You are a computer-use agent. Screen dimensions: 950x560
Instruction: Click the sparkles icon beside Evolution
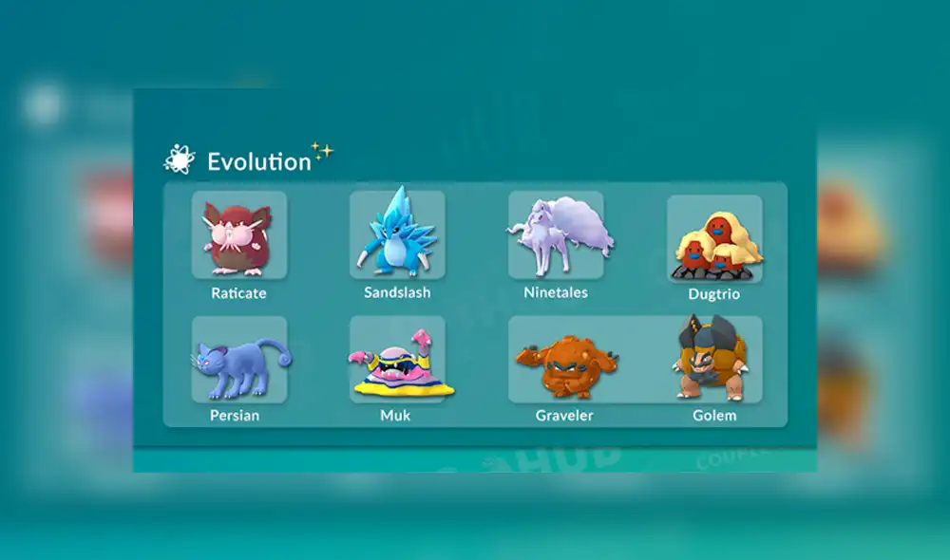pos(321,149)
